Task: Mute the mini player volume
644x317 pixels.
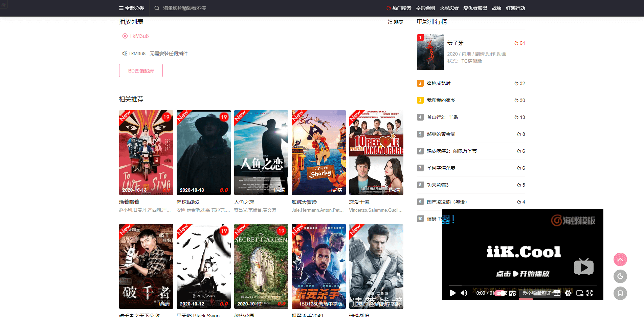Action: click(464, 293)
